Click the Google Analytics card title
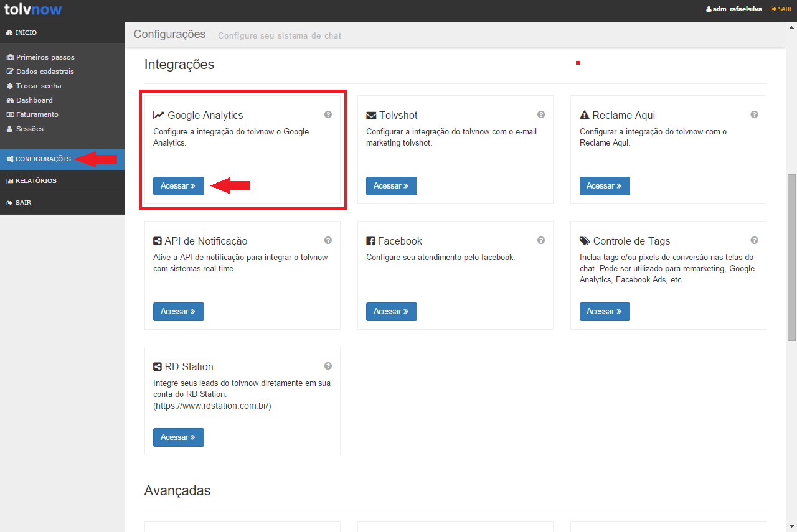797x532 pixels. click(x=205, y=115)
